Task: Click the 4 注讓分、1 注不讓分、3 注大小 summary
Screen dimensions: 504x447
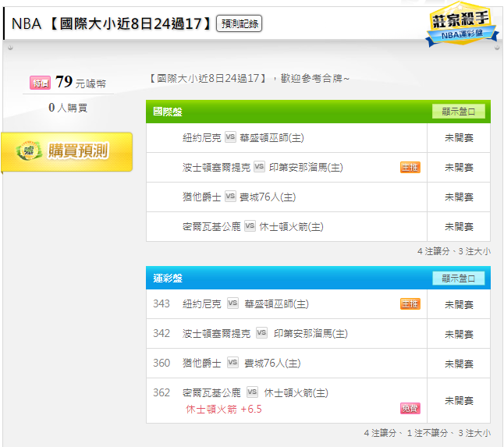Action: click(x=428, y=433)
